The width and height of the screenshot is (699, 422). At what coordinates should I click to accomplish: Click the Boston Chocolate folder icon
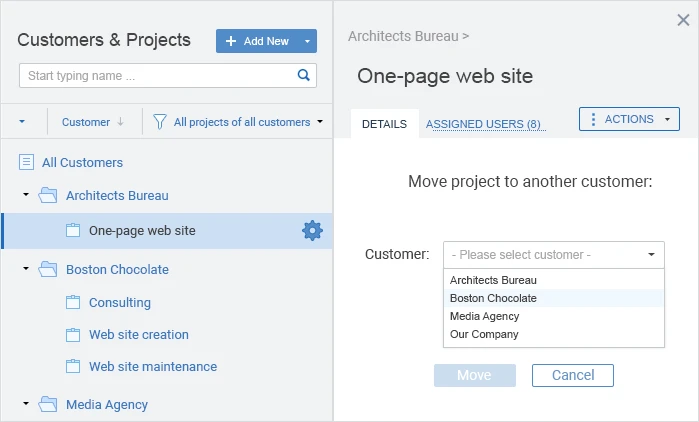tap(48, 269)
